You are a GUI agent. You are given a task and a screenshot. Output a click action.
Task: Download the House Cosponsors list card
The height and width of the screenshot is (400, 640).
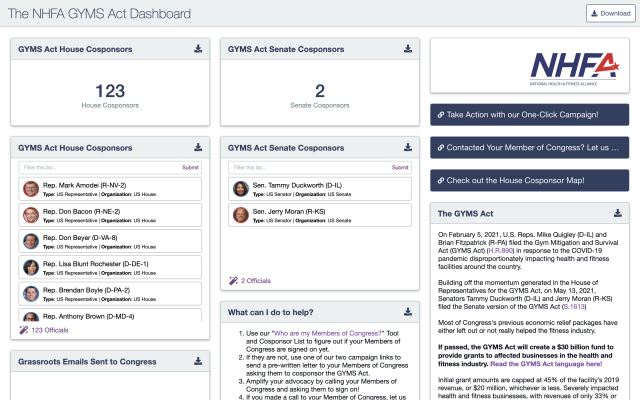click(198, 147)
